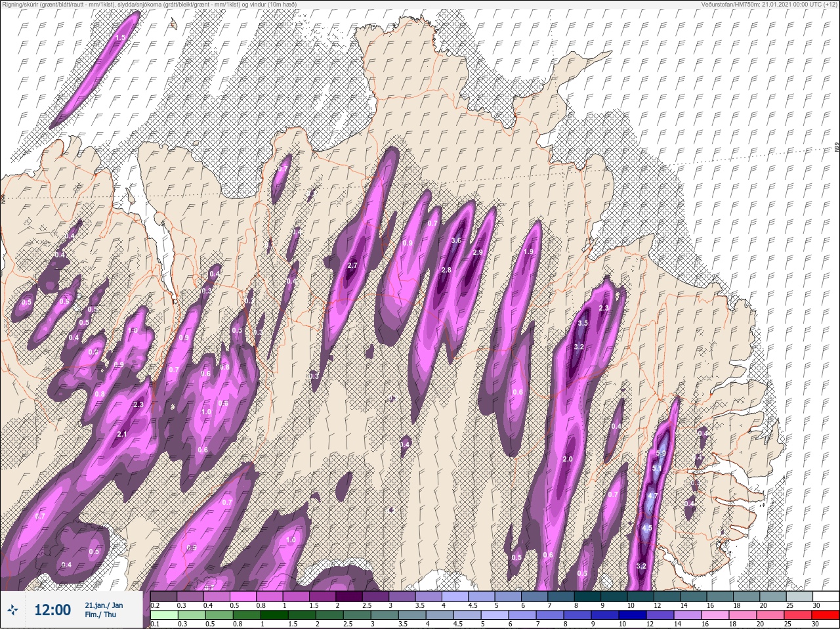
Task: Click the 2.1 precipitation value on map
Action: point(121,434)
